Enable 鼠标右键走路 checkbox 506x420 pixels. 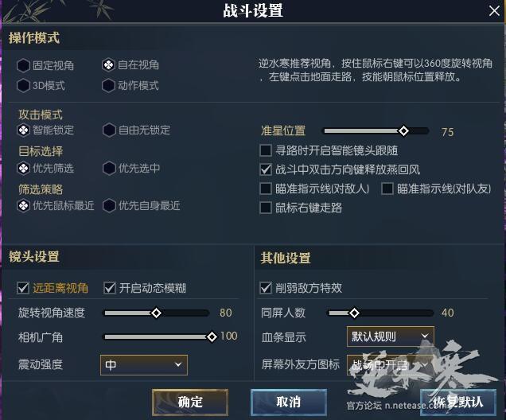coord(267,208)
